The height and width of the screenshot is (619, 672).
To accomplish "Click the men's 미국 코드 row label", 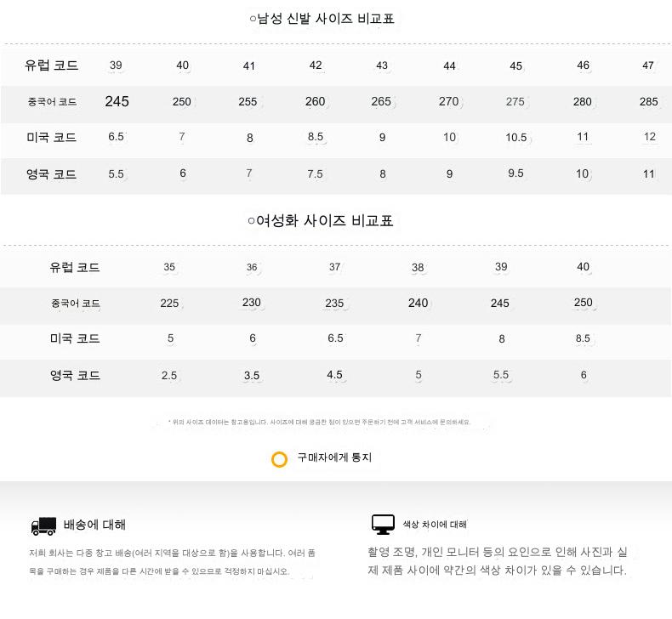I will tap(51, 137).
